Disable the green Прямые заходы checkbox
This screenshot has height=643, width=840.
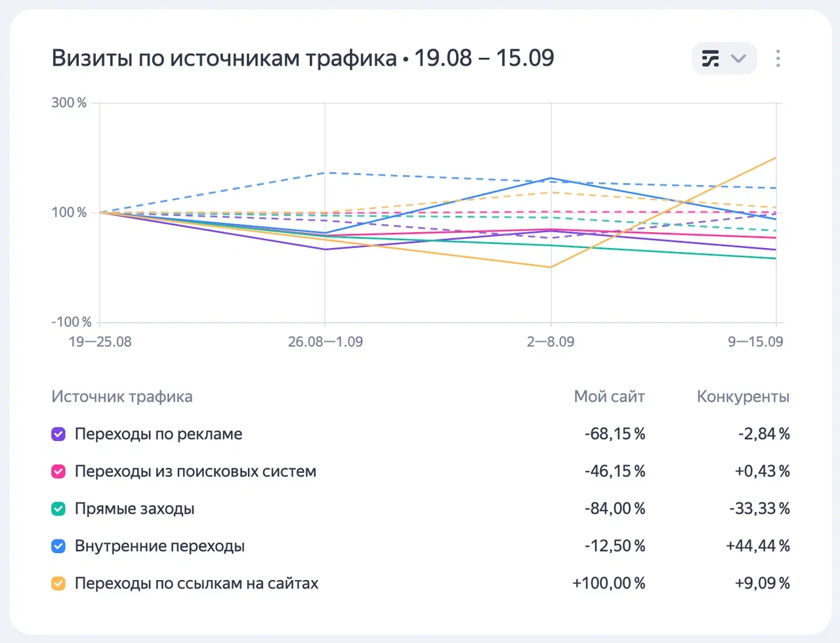point(58,509)
